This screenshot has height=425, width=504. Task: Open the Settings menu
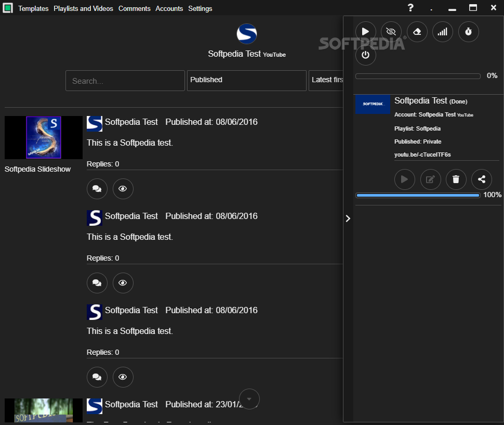pos(200,8)
